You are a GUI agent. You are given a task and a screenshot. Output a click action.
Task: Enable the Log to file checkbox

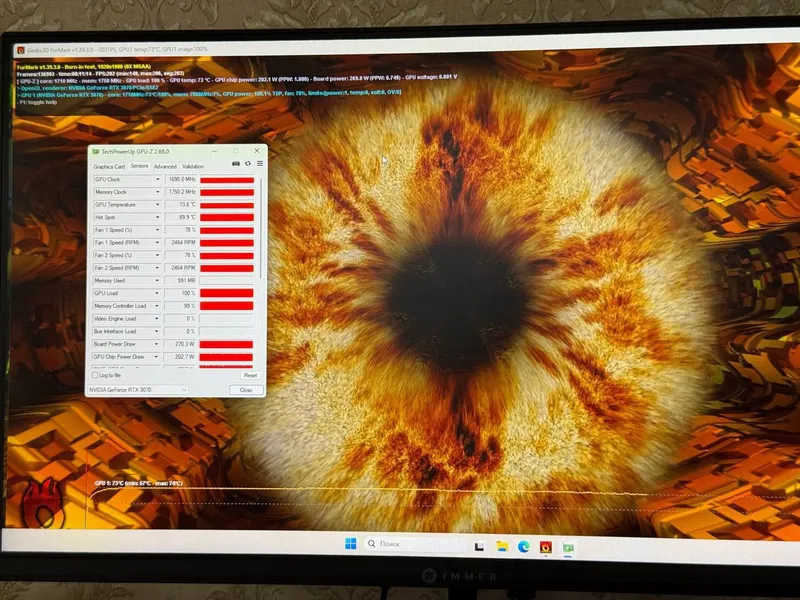pos(95,375)
